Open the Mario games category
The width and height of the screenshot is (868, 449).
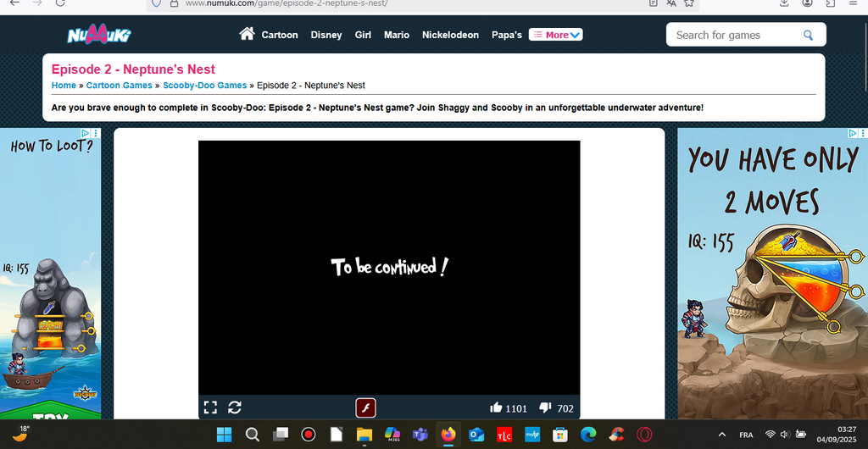396,35
